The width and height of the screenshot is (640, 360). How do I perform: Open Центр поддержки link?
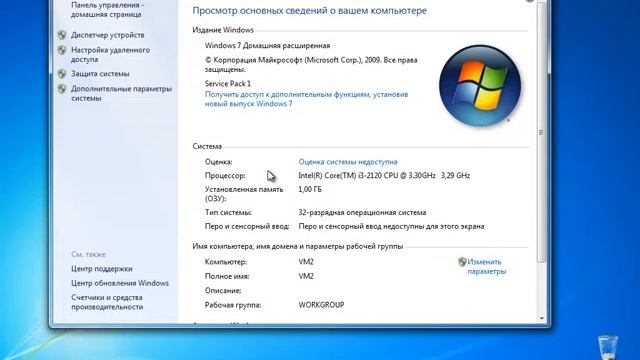coord(102,269)
